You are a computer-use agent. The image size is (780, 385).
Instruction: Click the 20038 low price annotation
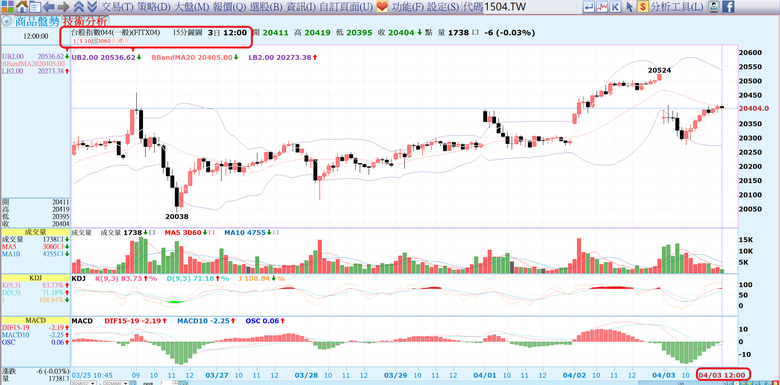tap(177, 217)
